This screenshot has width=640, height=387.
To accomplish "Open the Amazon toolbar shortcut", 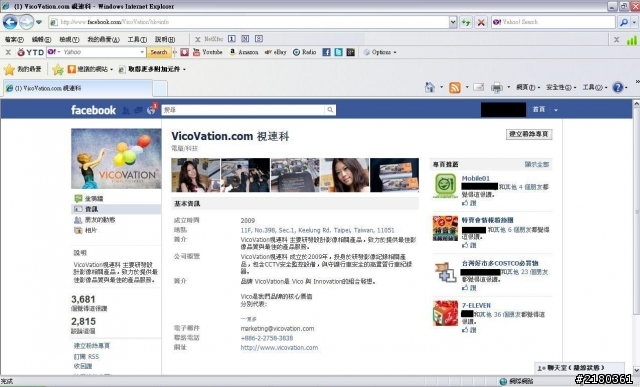I will (244, 52).
